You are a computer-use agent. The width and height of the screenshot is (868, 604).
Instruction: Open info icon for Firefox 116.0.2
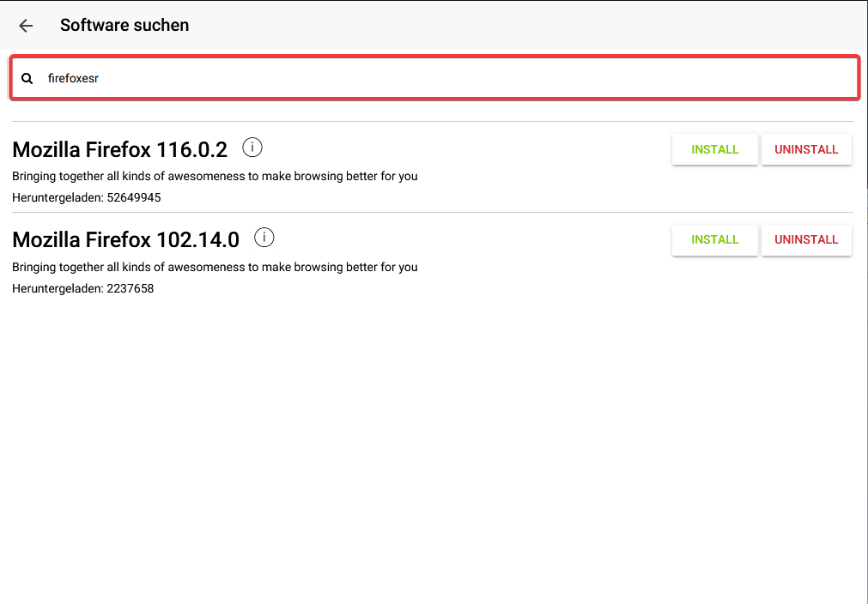(252, 148)
